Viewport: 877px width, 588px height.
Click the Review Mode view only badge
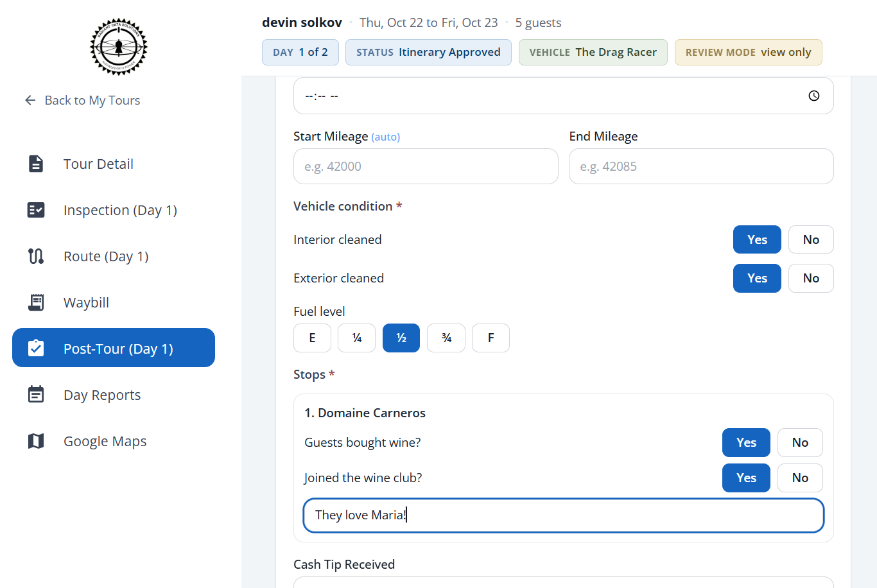749,52
